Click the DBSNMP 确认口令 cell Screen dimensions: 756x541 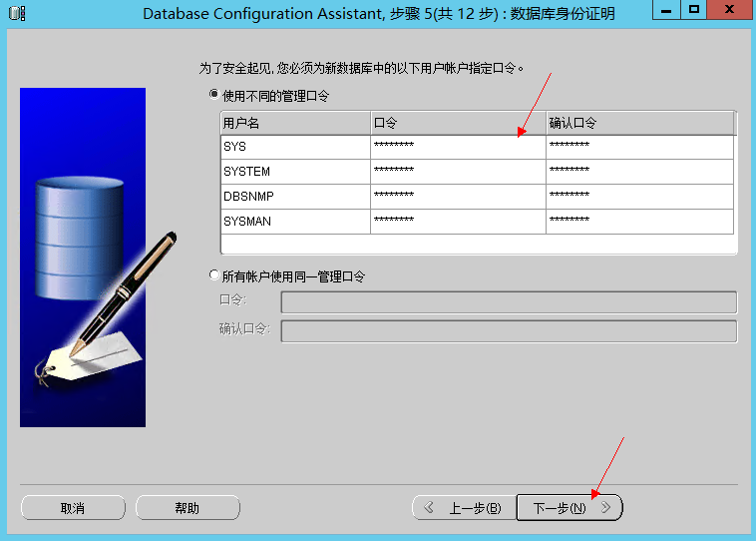pos(638,197)
